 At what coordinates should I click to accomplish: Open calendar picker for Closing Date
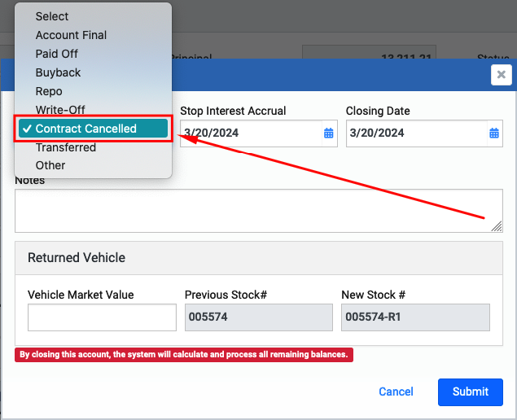click(494, 133)
